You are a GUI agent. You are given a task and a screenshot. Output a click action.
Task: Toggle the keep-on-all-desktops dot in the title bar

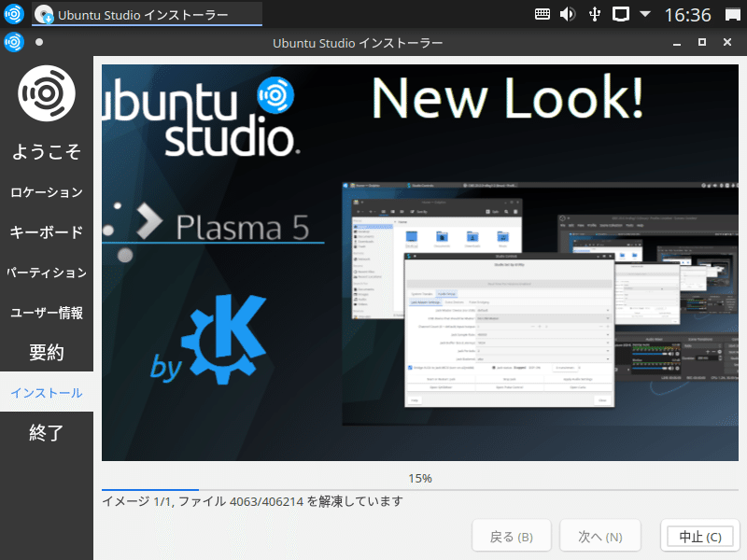point(39,42)
